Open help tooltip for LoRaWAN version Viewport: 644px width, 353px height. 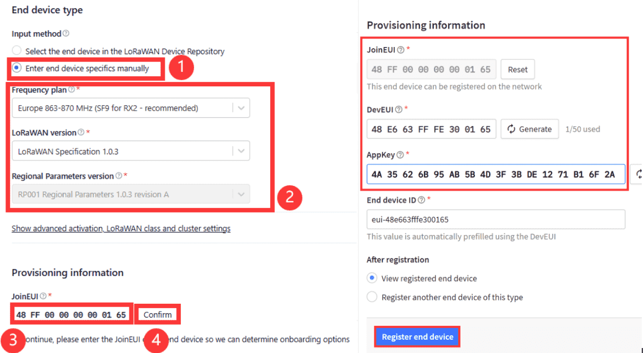coord(81,132)
